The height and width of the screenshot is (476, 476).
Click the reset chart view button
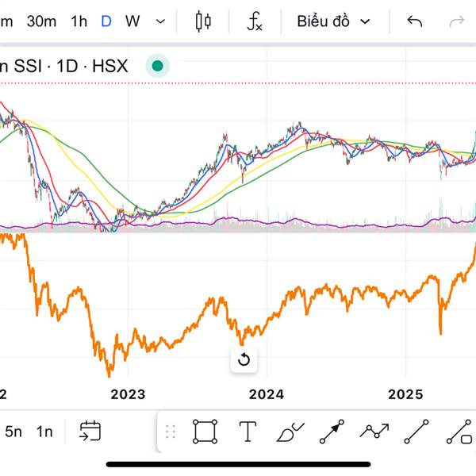coord(244,359)
